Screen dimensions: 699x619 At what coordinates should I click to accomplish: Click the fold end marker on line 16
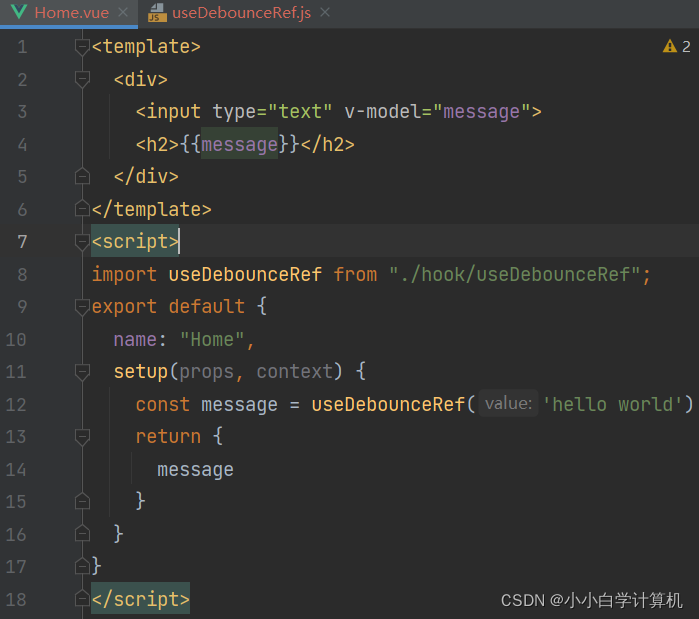82,534
